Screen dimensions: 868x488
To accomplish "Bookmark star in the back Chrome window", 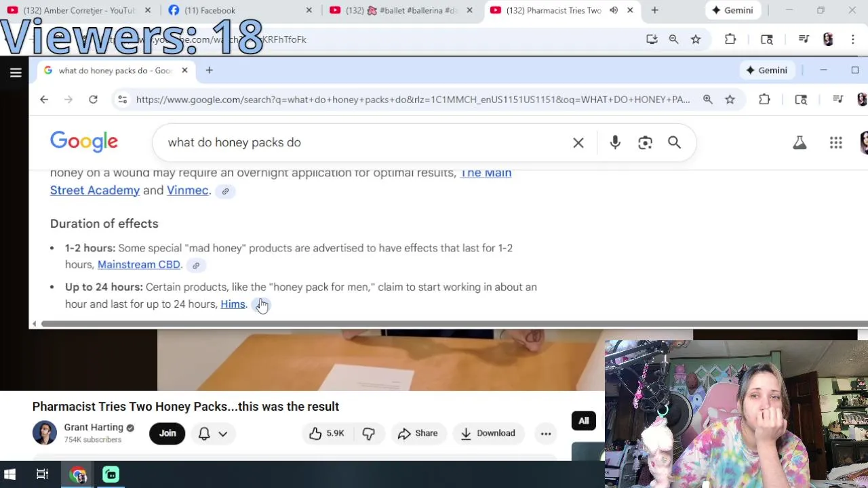I will pos(696,39).
